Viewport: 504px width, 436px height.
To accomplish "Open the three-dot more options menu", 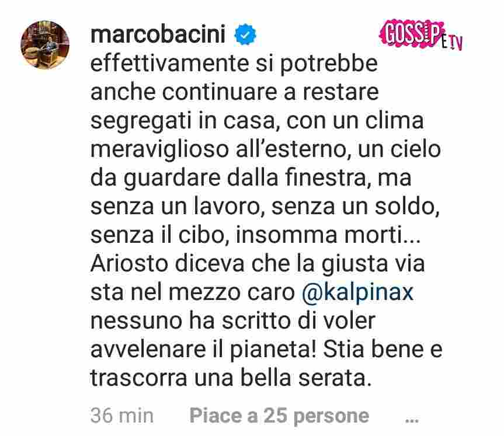I will point(412,419).
